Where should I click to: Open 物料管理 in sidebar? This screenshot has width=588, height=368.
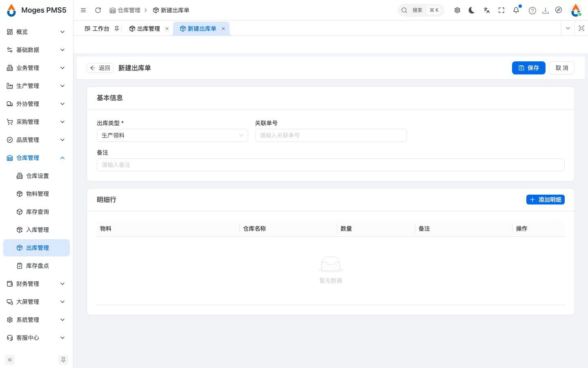(x=36, y=194)
